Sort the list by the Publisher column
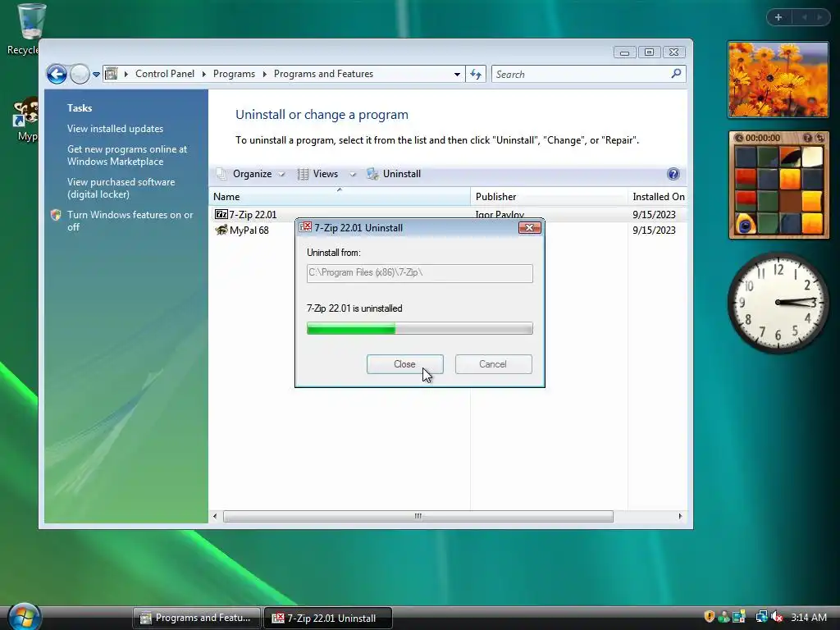This screenshot has width=840, height=630. click(549, 197)
